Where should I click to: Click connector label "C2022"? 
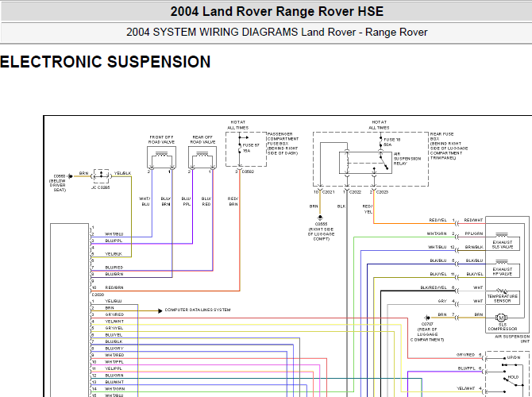(355, 192)
